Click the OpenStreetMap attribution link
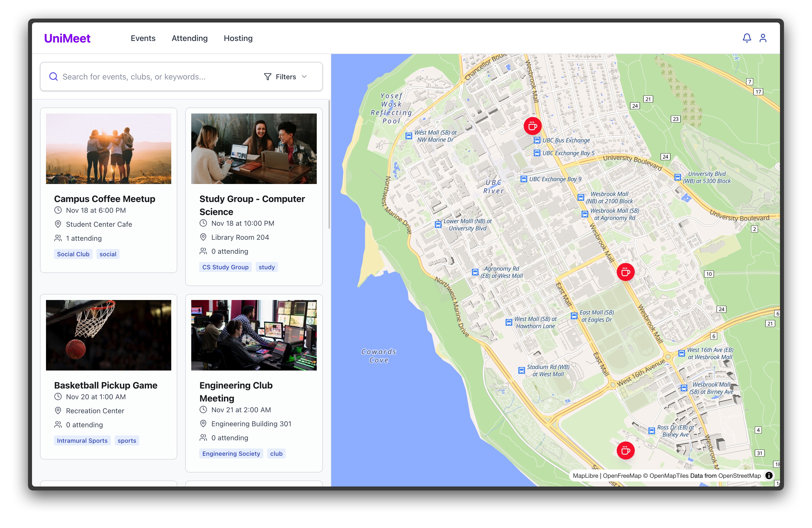This screenshot has width=812, height=528. pyautogui.click(x=739, y=475)
